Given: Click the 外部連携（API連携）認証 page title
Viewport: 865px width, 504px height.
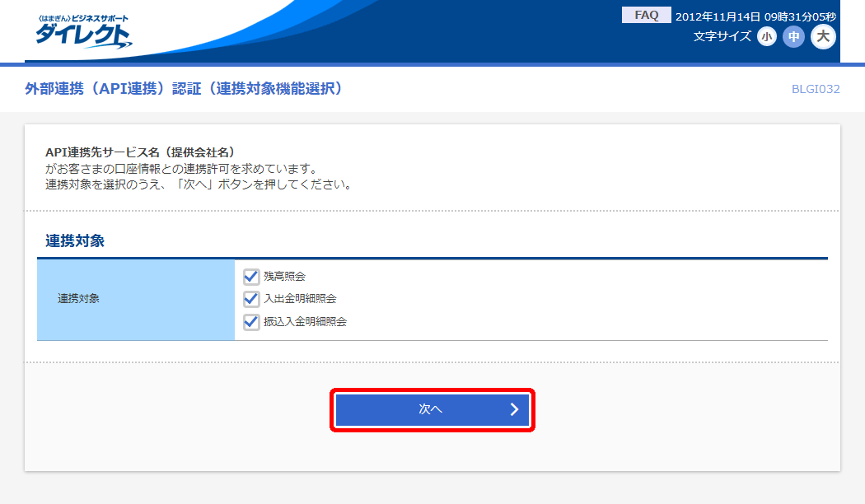Looking at the screenshot, I should click(183, 89).
